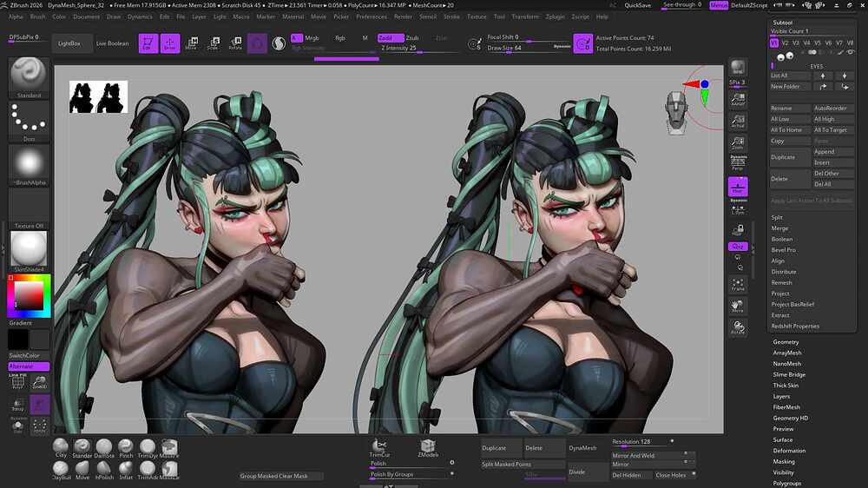The height and width of the screenshot is (488, 868).
Task: Open the Dots stroke selector
Action: [x=29, y=121]
